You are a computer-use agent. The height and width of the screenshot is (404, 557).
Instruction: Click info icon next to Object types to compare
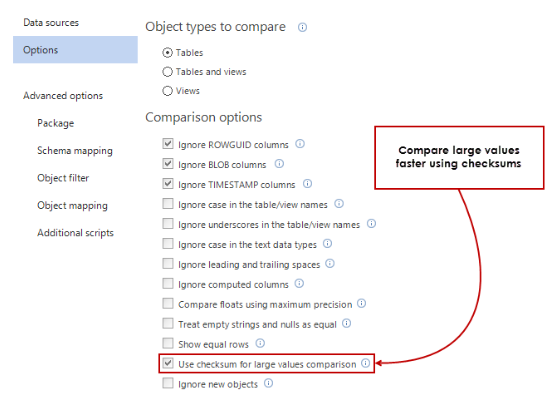click(x=302, y=27)
